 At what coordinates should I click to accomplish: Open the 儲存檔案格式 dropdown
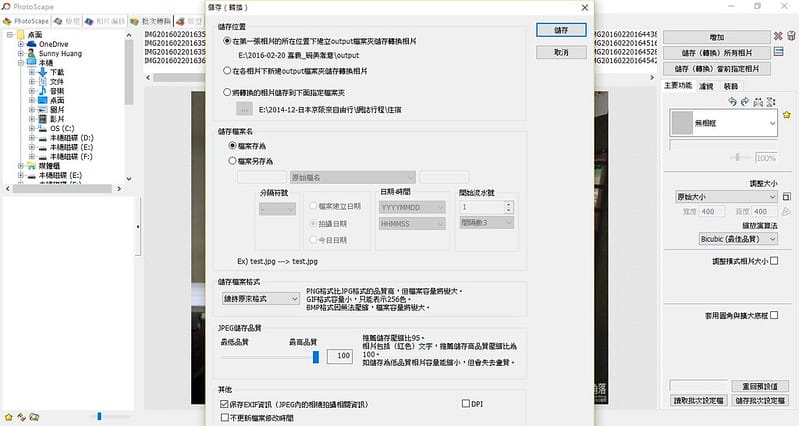point(262,298)
